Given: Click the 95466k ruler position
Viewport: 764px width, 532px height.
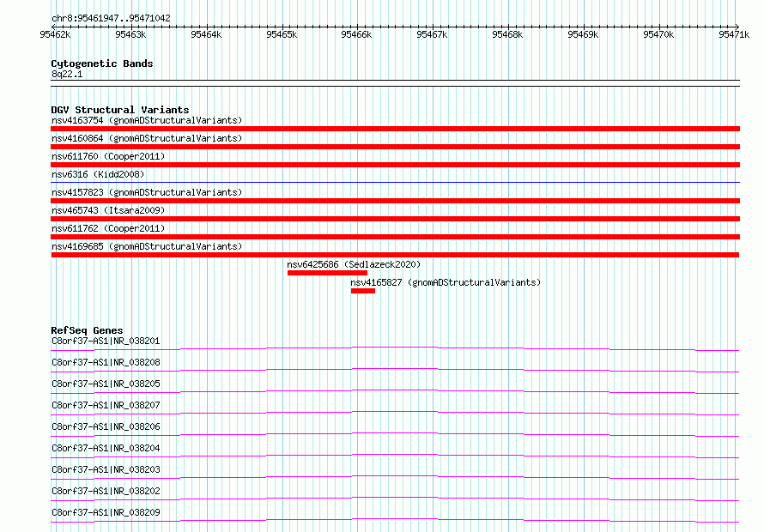Looking at the screenshot, I should 356,34.
